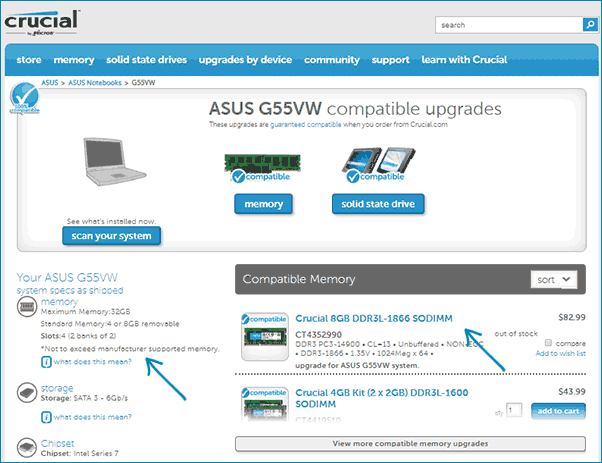Image resolution: width=602 pixels, height=463 pixels.
Task: Open solid state drives menu
Action: [x=146, y=60]
